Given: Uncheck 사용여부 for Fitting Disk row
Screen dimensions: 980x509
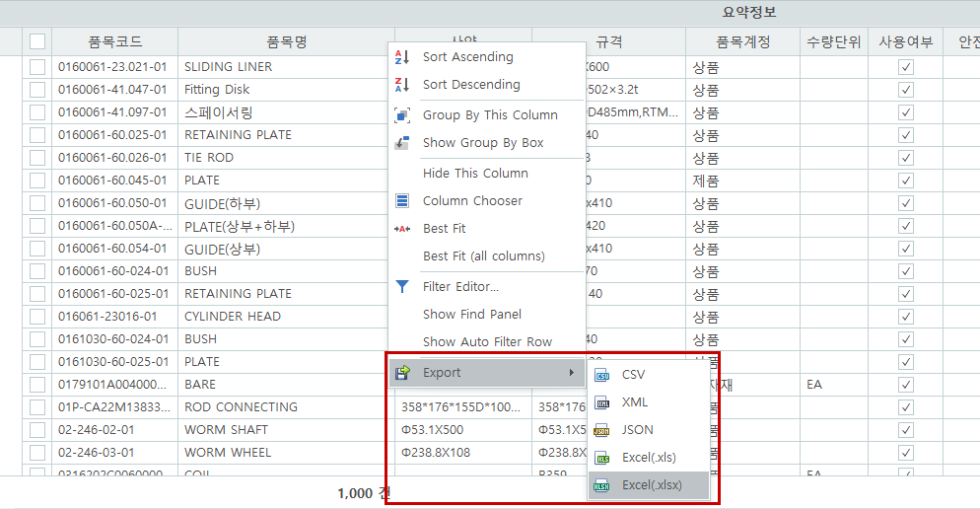Looking at the screenshot, I should 905,90.
